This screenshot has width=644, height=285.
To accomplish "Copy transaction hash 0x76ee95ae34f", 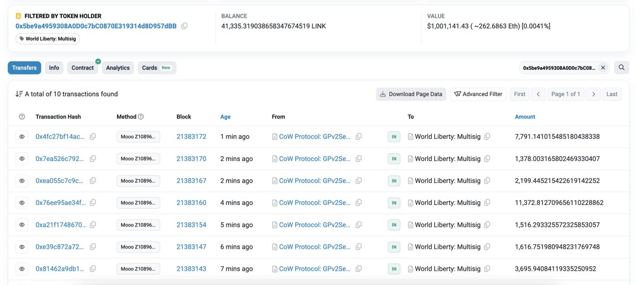I will pos(93,203).
